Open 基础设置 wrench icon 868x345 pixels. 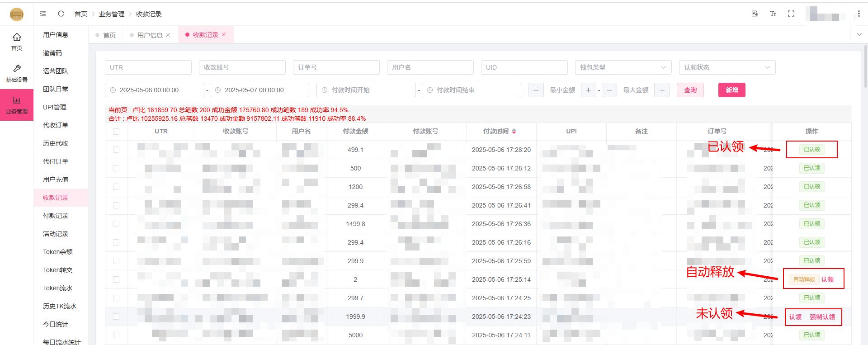(17, 72)
